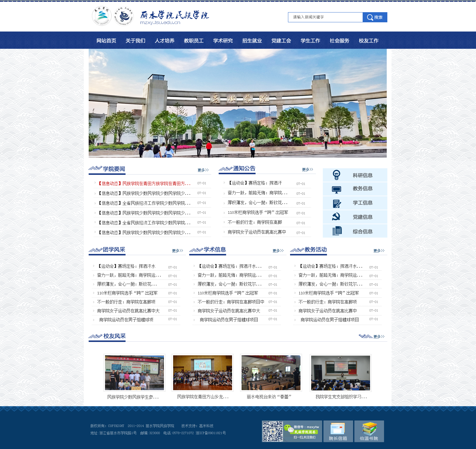
Task: Click the lightbulb icon for 科研信息
Action: pyautogui.click(x=336, y=175)
